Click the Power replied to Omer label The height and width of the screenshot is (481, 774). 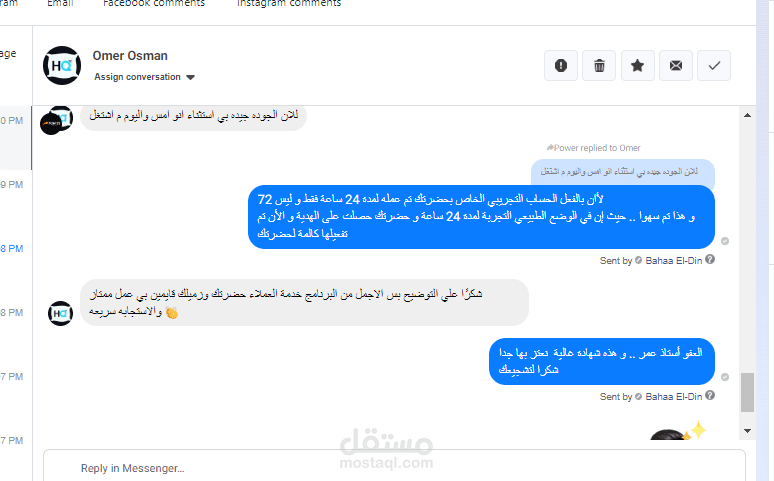[x=593, y=148]
